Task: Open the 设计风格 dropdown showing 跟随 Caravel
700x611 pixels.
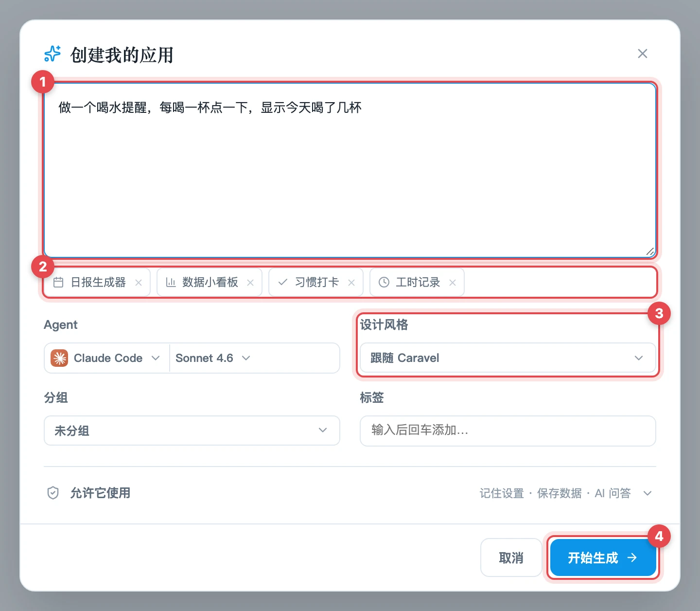Action: [x=508, y=358]
